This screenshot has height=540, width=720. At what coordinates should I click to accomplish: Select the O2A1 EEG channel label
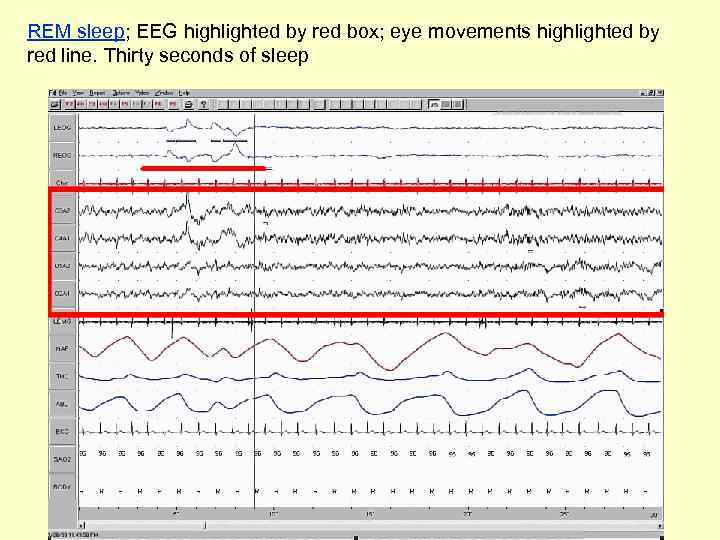(62, 293)
